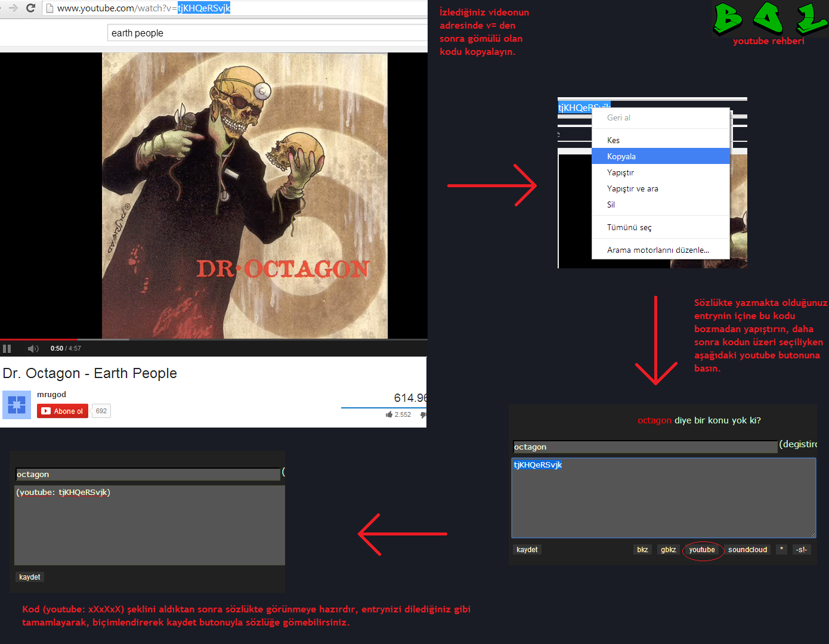This screenshot has height=644, width=829.
Task: Reload the page with the browser refresh icon
Action: [x=31, y=8]
